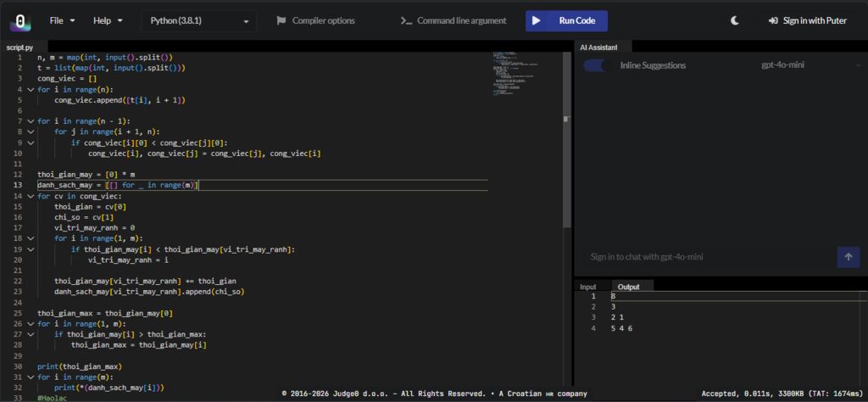
Task: Collapse the for loop at line 4
Action: 31,89
